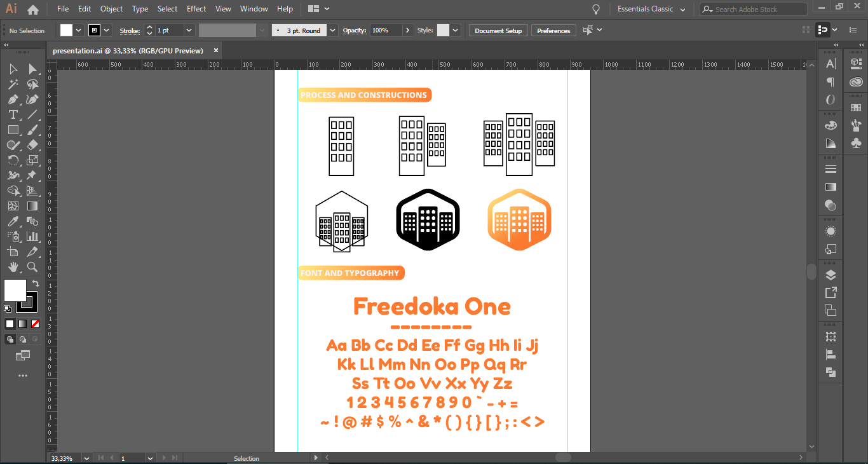The image size is (868, 464).
Task: Click the Style swatch in control bar
Action: pos(443,31)
